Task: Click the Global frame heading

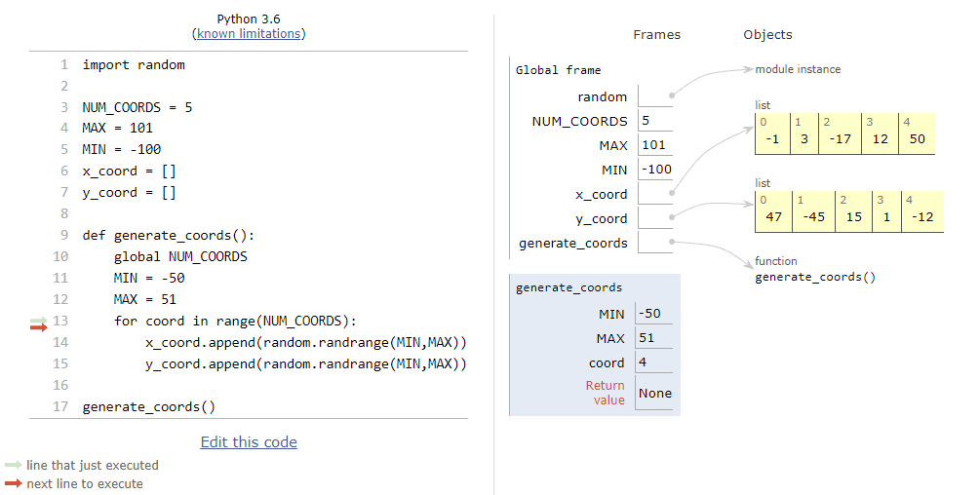Action: pos(558,70)
